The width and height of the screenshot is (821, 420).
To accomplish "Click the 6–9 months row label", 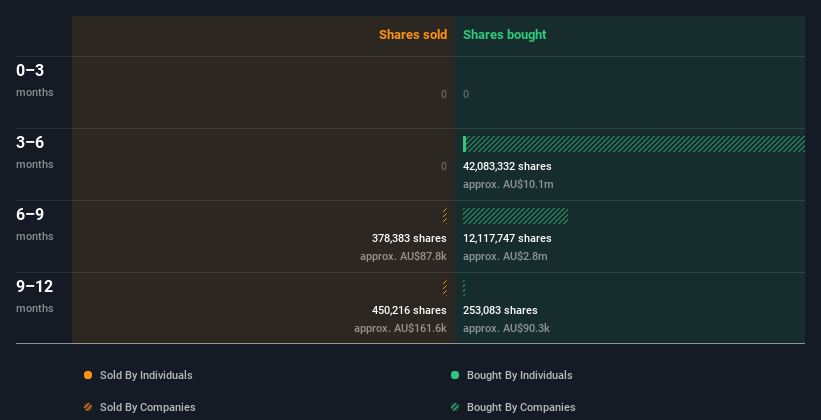I will [x=35, y=224].
